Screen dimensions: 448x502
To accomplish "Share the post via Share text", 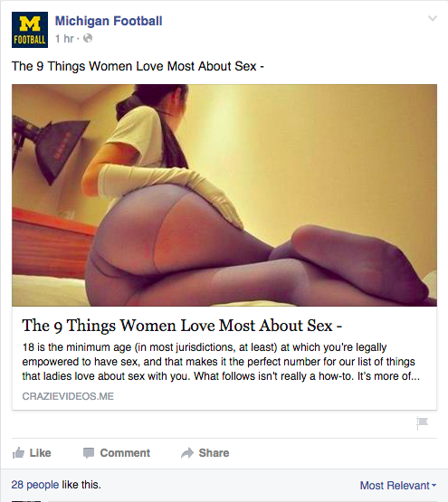I will pos(214,453).
